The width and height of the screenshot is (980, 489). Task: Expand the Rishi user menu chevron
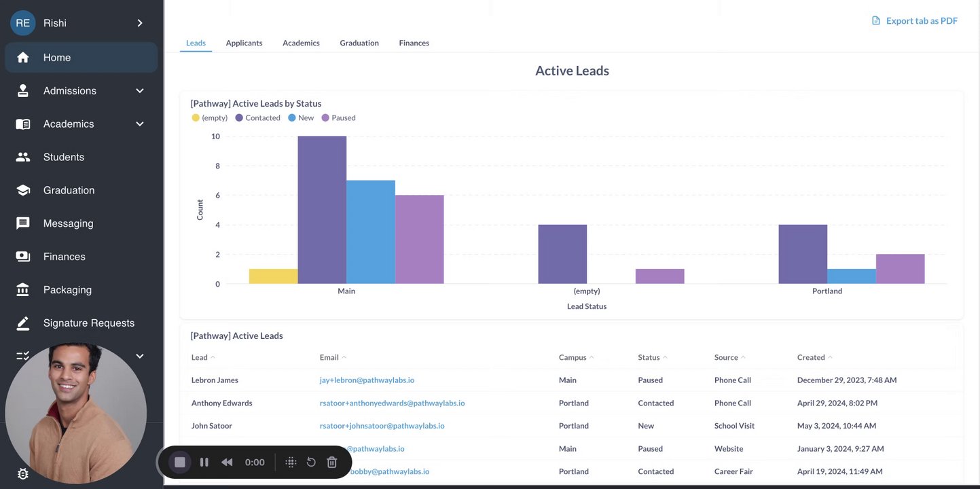coord(140,23)
